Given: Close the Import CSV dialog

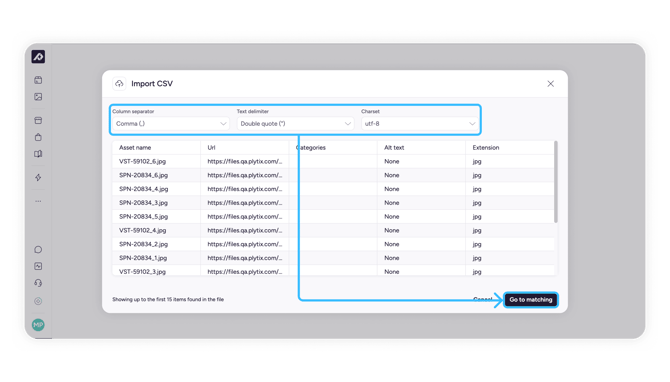Looking at the screenshot, I should point(550,84).
